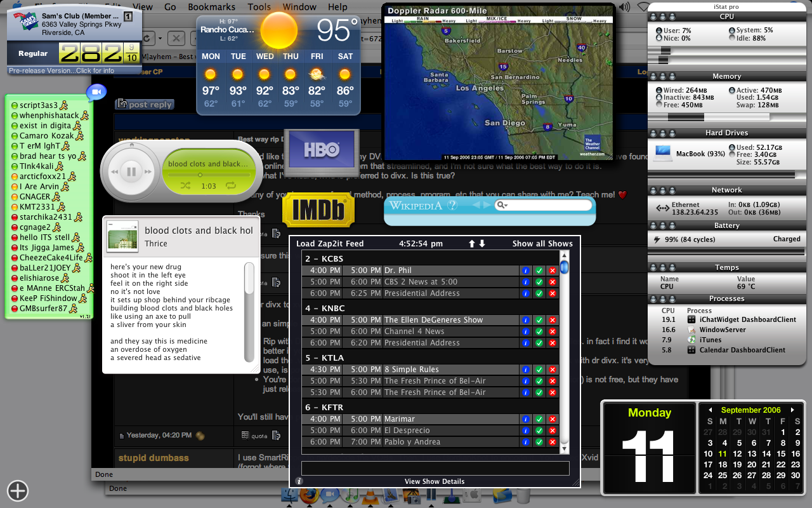This screenshot has height=508, width=812.
Task: Click day 15 in September calendar
Action: click(x=782, y=454)
